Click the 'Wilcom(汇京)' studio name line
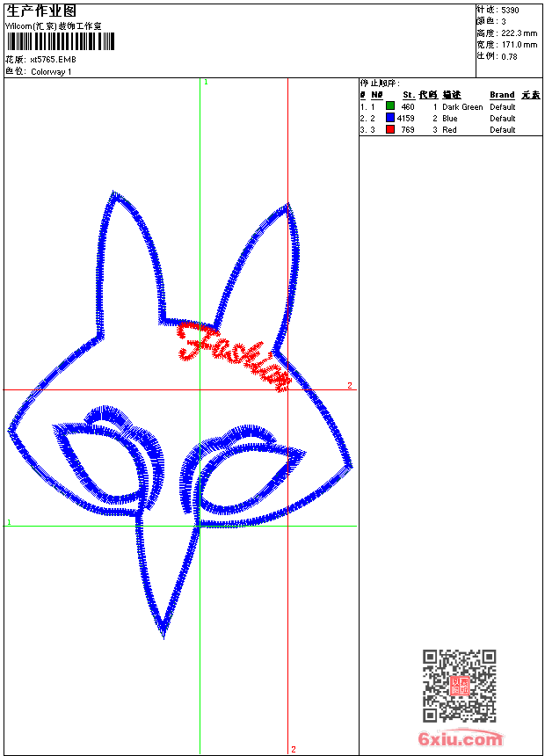Viewport: 545px width, 756px height. coord(54,26)
